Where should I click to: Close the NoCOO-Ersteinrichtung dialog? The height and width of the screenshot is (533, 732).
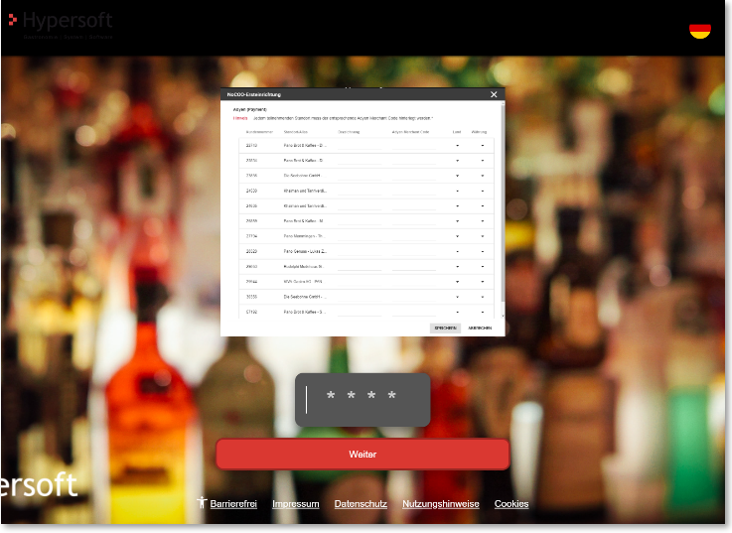click(493, 94)
